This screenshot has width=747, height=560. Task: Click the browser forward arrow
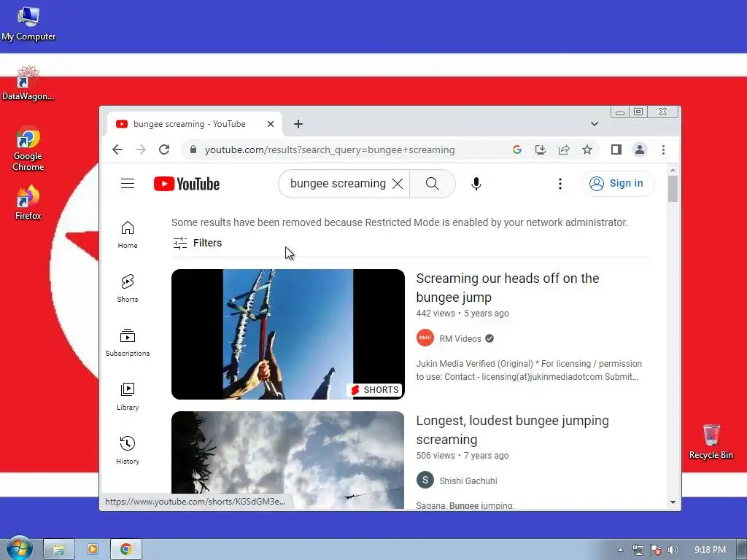(141, 149)
